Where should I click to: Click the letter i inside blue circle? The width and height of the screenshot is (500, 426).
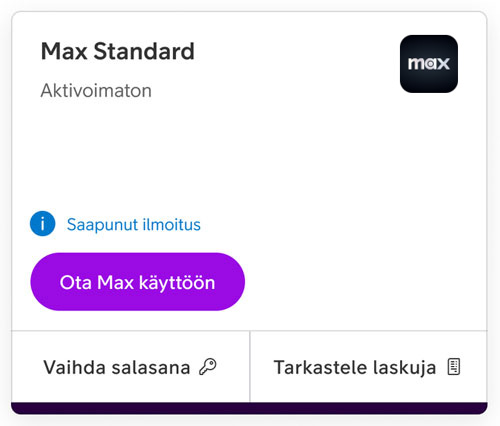pyautogui.click(x=43, y=224)
